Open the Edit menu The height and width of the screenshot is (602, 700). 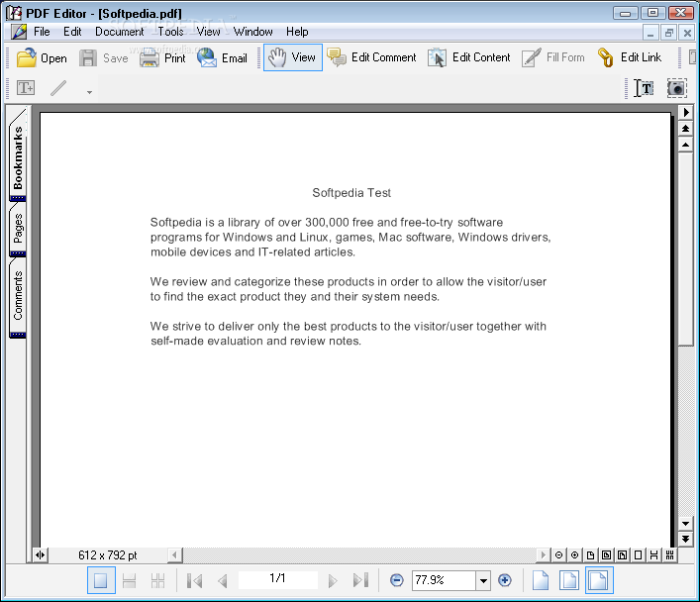point(72,32)
